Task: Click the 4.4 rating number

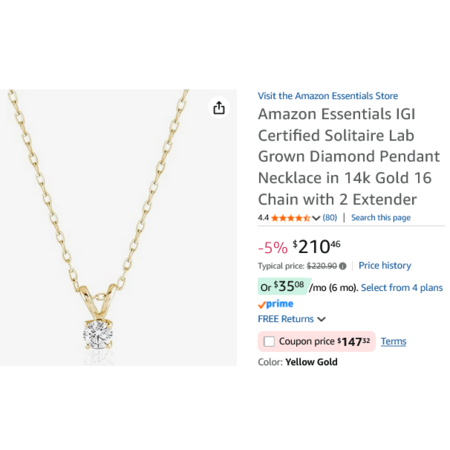Action: pyautogui.click(x=263, y=218)
